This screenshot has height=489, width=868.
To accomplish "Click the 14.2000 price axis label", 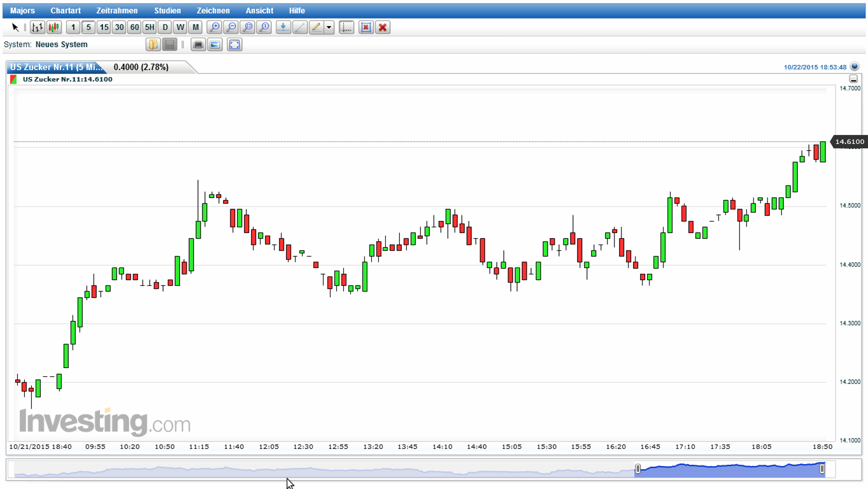I will pos(850,382).
